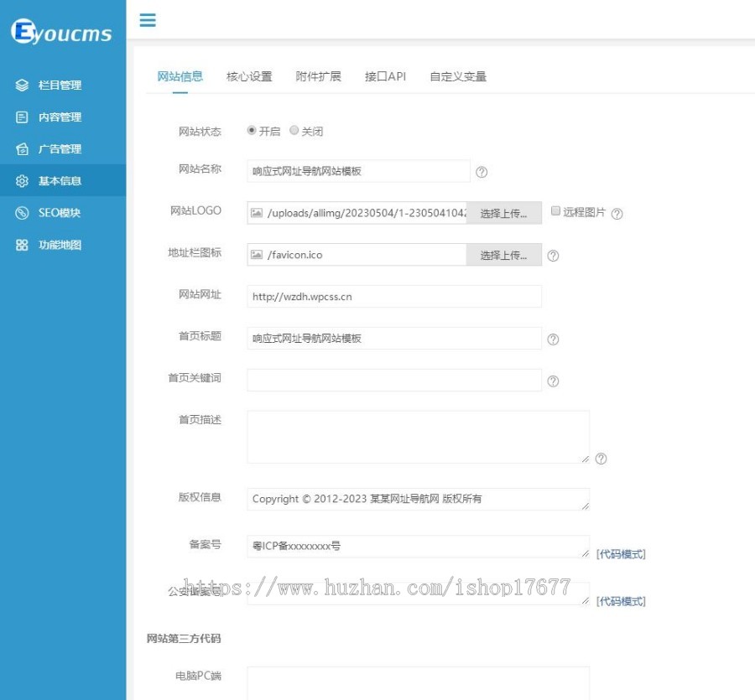Click the 备案号 text area
755x700 pixels.
point(418,546)
